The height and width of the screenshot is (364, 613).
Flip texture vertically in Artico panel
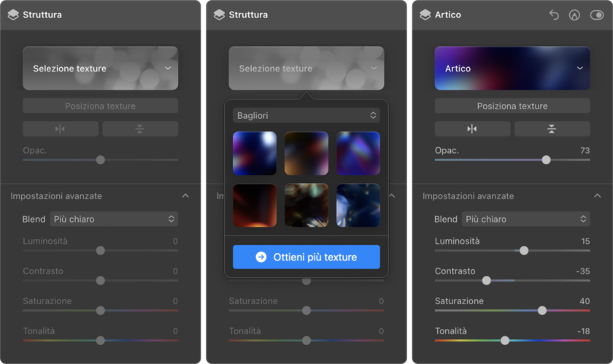[552, 128]
